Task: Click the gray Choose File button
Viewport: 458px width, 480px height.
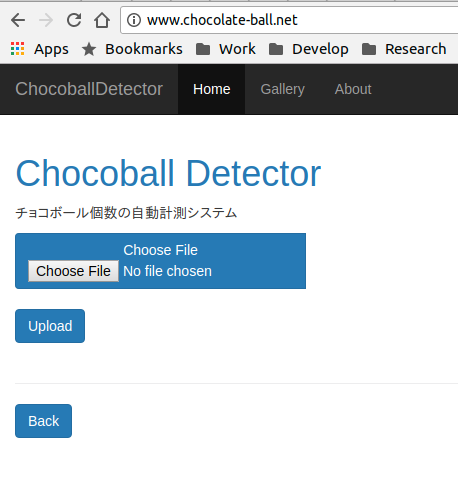Action: point(73,271)
